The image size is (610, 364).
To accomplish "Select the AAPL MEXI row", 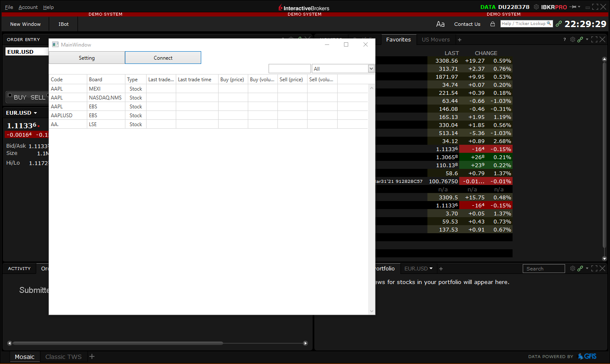I will tap(208, 88).
